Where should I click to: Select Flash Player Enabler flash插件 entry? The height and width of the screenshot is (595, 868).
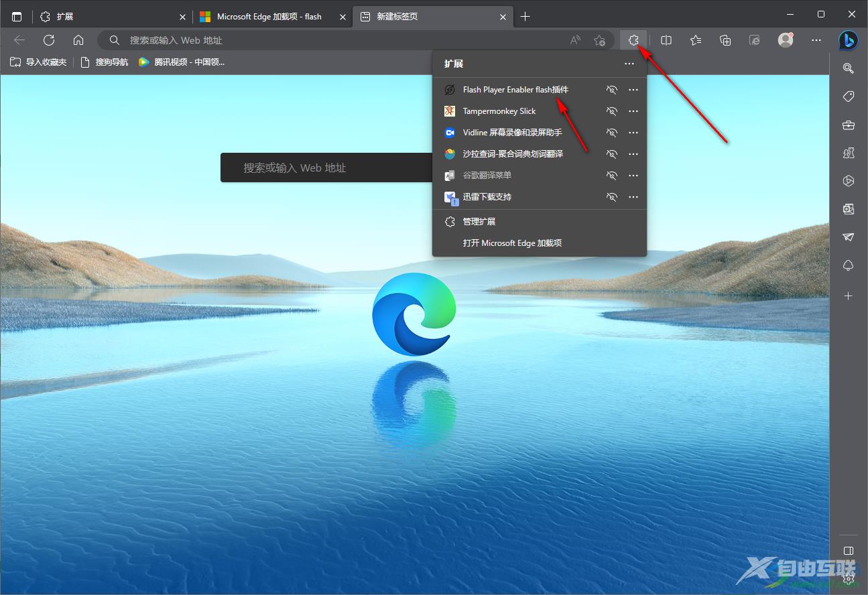coord(515,90)
